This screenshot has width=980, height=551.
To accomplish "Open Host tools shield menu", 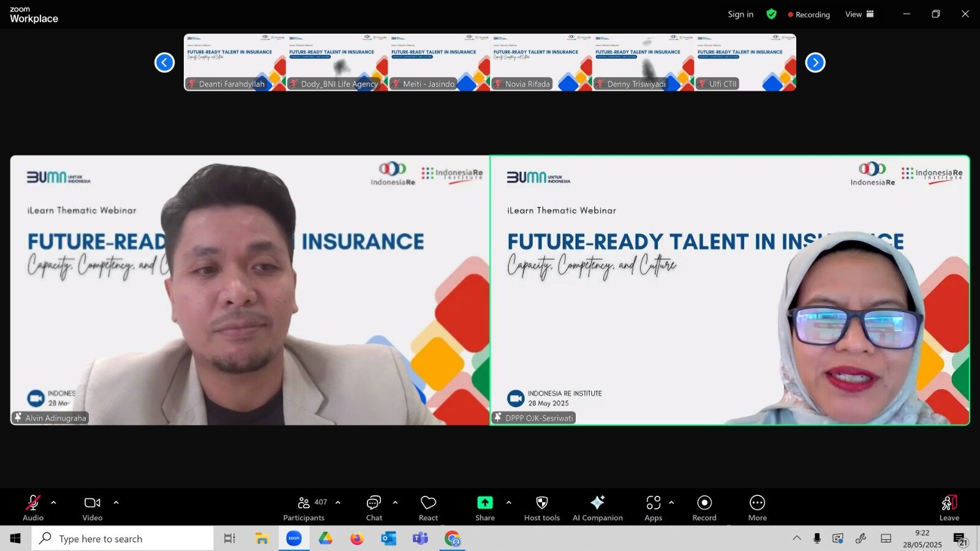I will [542, 508].
